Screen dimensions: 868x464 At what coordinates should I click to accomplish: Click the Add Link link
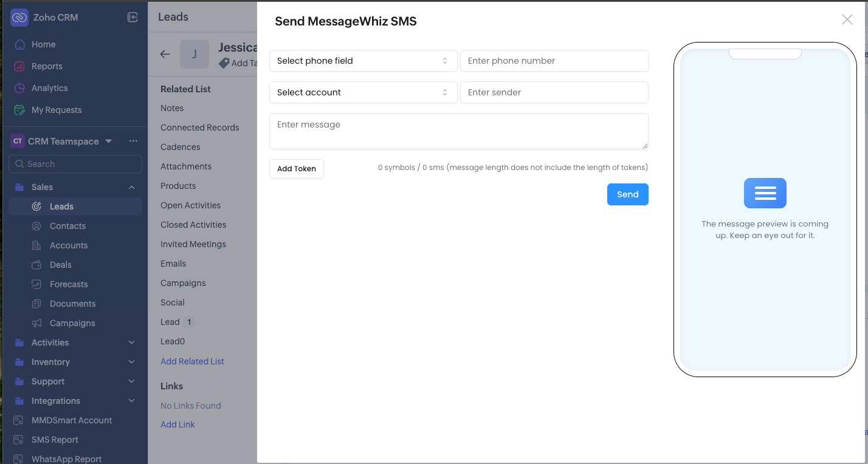177,425
